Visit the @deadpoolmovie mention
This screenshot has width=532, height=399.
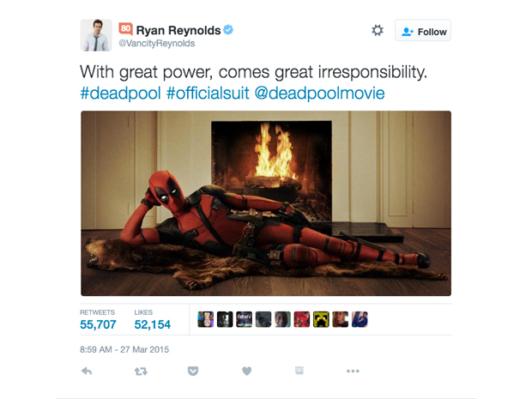319,93
